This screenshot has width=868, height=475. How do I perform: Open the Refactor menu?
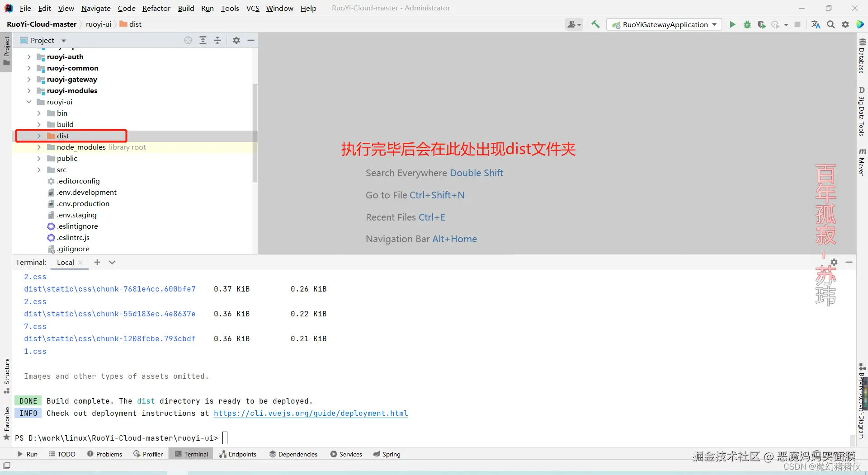156,8
